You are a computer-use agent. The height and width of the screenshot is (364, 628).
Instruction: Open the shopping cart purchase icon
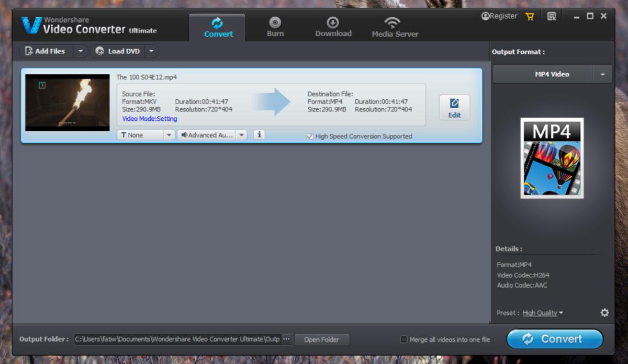pos(530,16)
